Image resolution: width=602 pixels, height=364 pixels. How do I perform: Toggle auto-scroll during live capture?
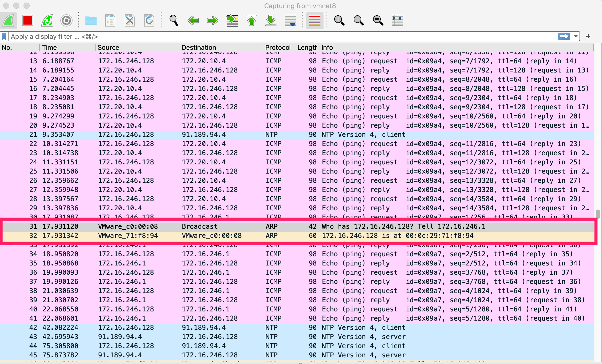coord(290,20)
